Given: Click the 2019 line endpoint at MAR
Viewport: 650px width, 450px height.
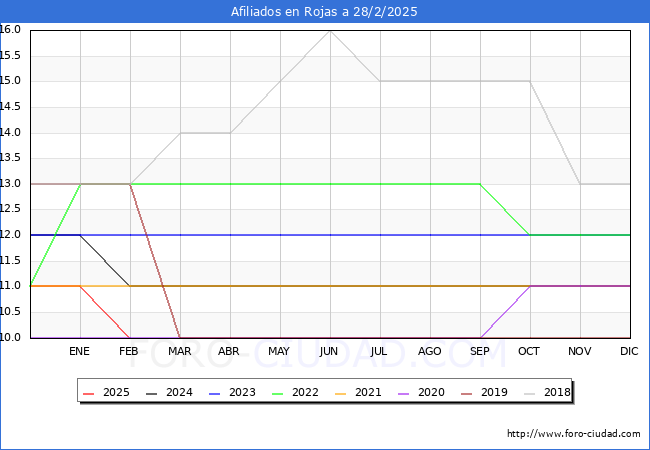Looking at the screenshot, I should pyautogui.click(x=180, y=337).
